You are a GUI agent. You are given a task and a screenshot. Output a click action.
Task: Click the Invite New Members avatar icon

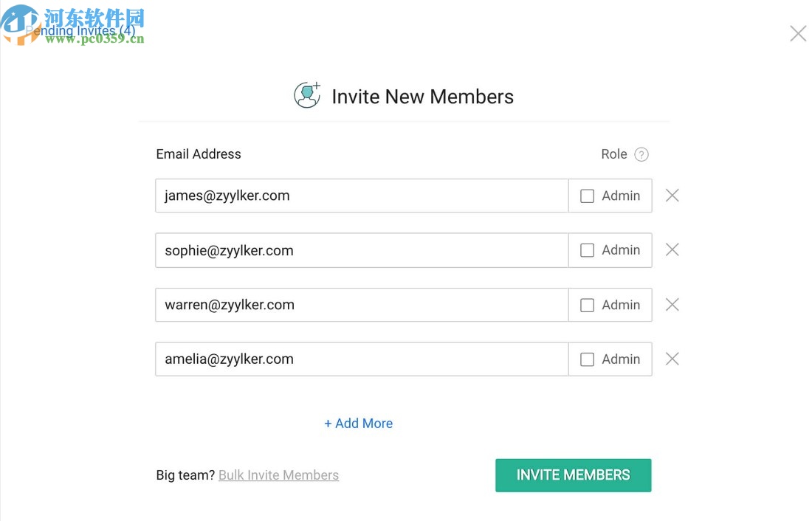tap(307, 96)
